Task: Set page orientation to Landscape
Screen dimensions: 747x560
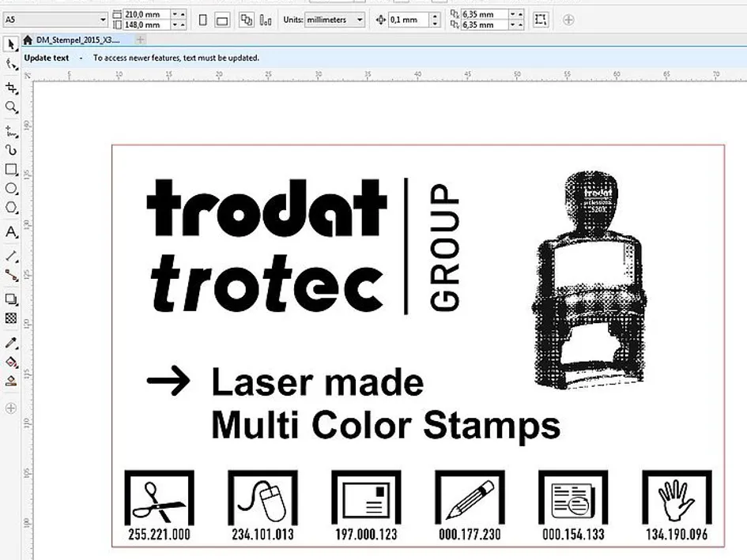Action: tap(222, 20)
